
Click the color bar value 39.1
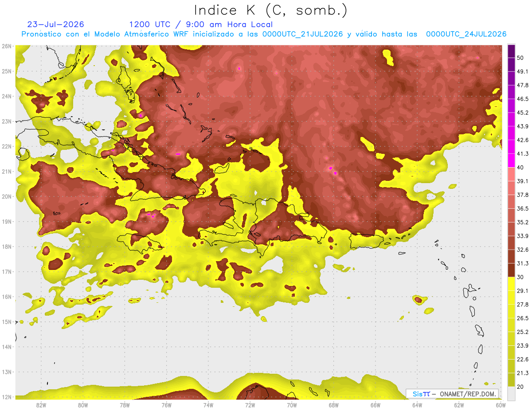pos(522,181)
